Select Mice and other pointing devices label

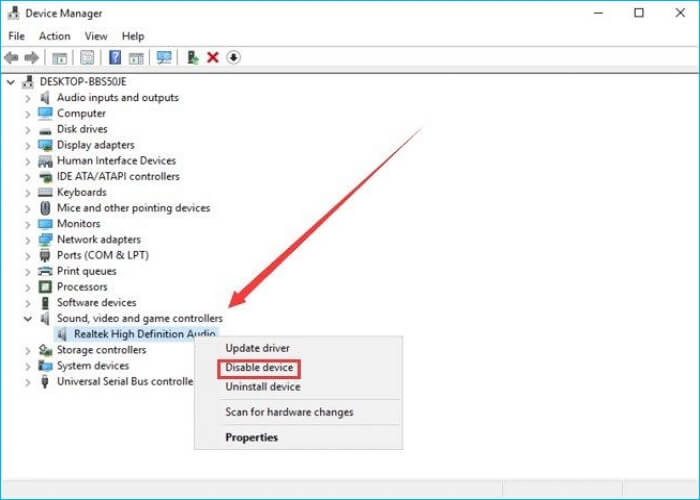pos(133,208)
